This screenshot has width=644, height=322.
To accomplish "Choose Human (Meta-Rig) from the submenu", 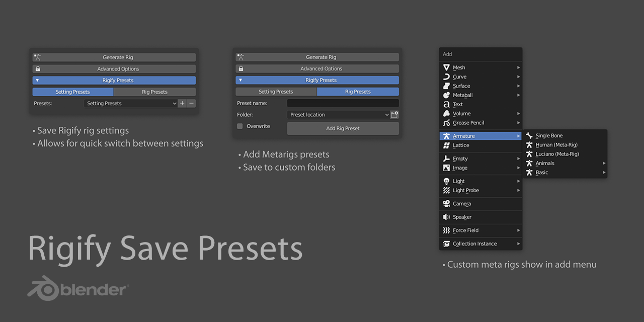I will pos(565,145).
